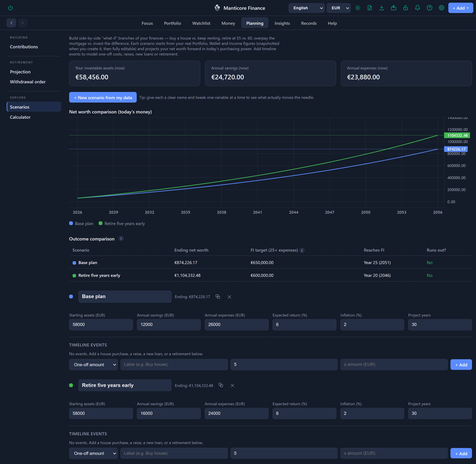This screenshot has width=476, height=464.
Task: Click the download icon in header
Action: 382,8
